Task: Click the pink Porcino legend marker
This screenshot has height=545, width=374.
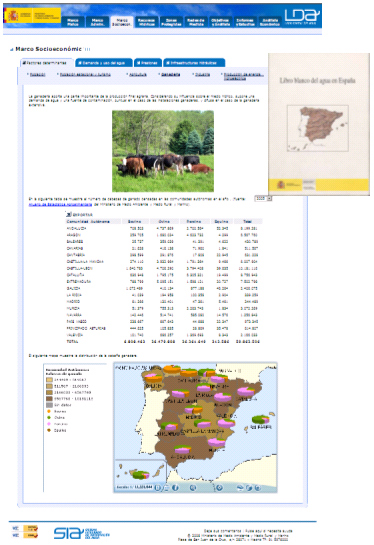Action: [49, 424]
